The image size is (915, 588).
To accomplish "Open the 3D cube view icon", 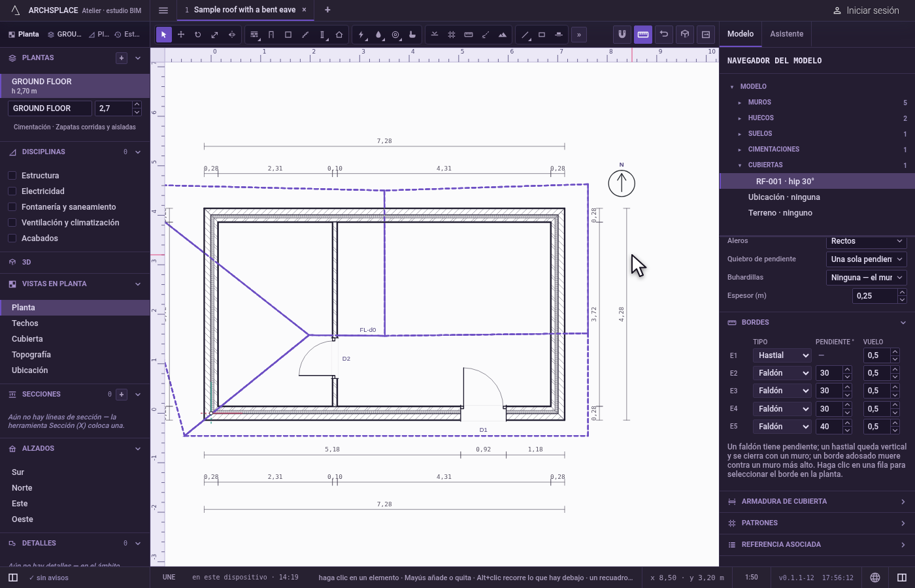I will coord(685,34).
